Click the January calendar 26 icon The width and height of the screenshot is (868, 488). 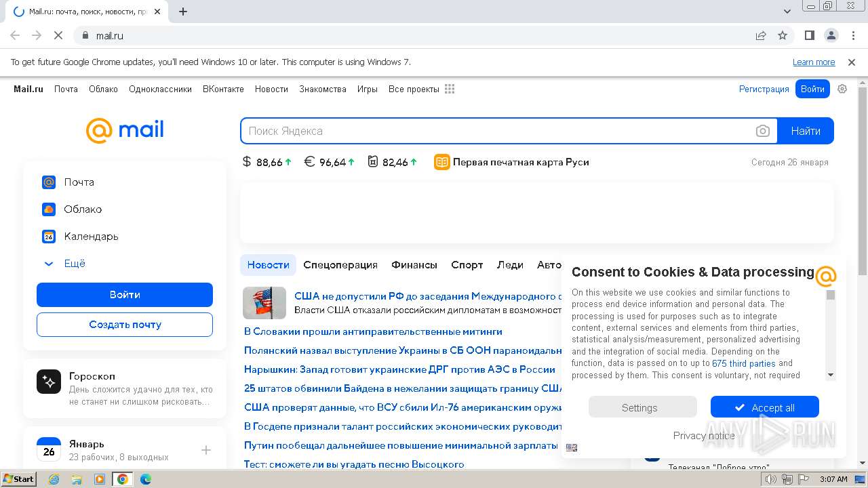tap(49, 450)
